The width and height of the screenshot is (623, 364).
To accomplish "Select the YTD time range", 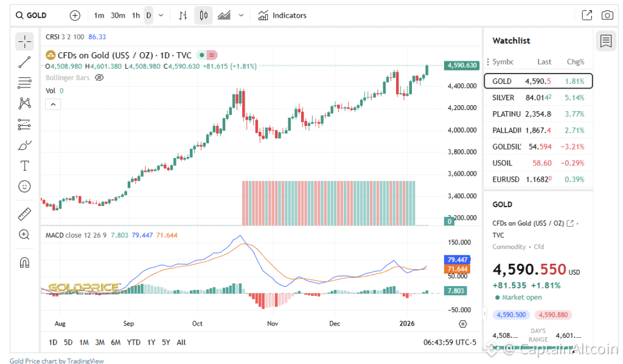I will (134, 342).
